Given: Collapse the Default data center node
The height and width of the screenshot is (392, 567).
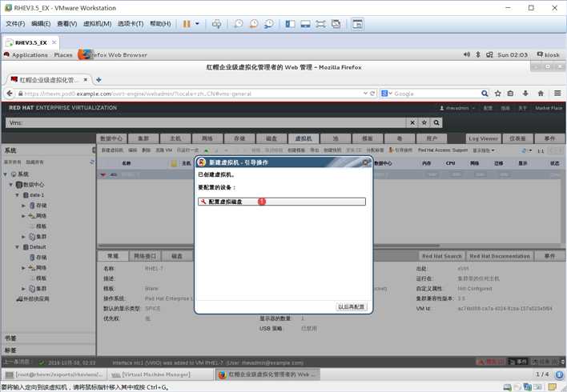Looking at the screenshot, I should point(17,247).
